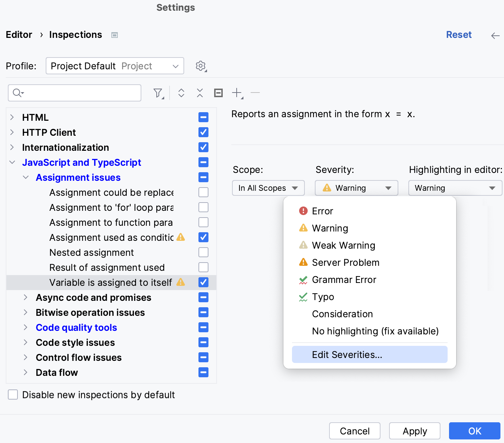
Task: Enable the Nested assignment inspection
Action: click(203, 252)
